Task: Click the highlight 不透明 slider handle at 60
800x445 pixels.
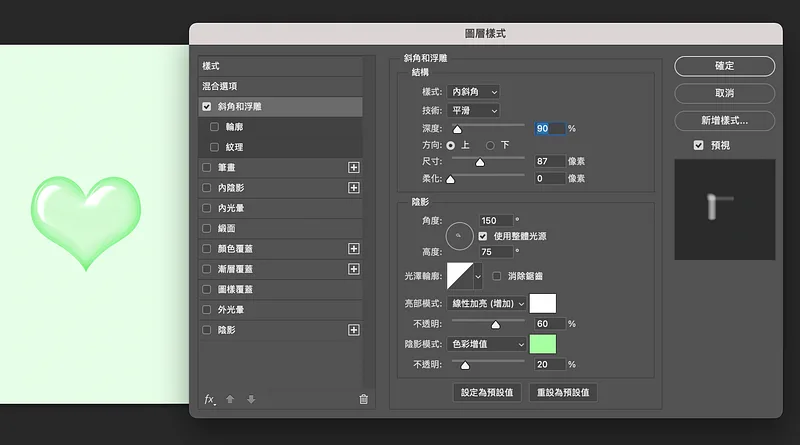Action: pyautogui.click(x=495, y=325)
